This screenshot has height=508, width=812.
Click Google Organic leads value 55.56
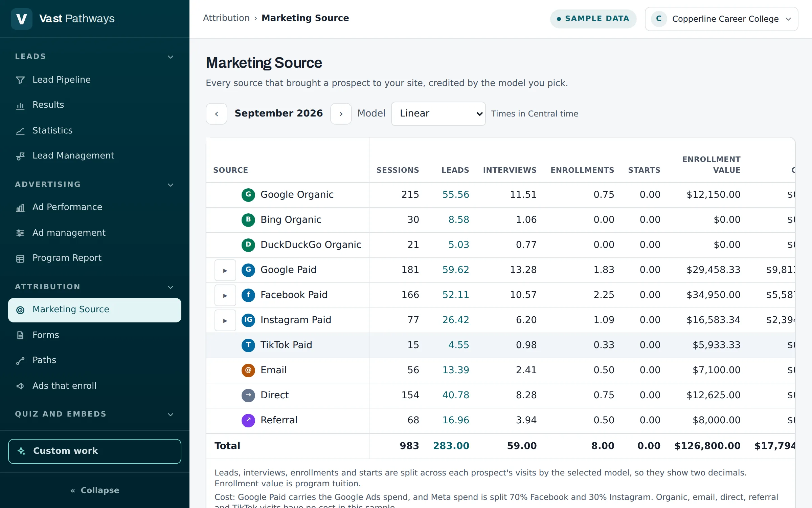tap(456, 195)
